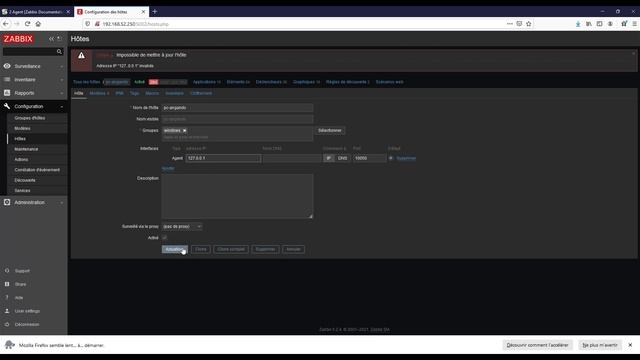Screen dimensions: 640x360
Task: Expand the Surveillance menu section
Action: (x=62, y=66)
